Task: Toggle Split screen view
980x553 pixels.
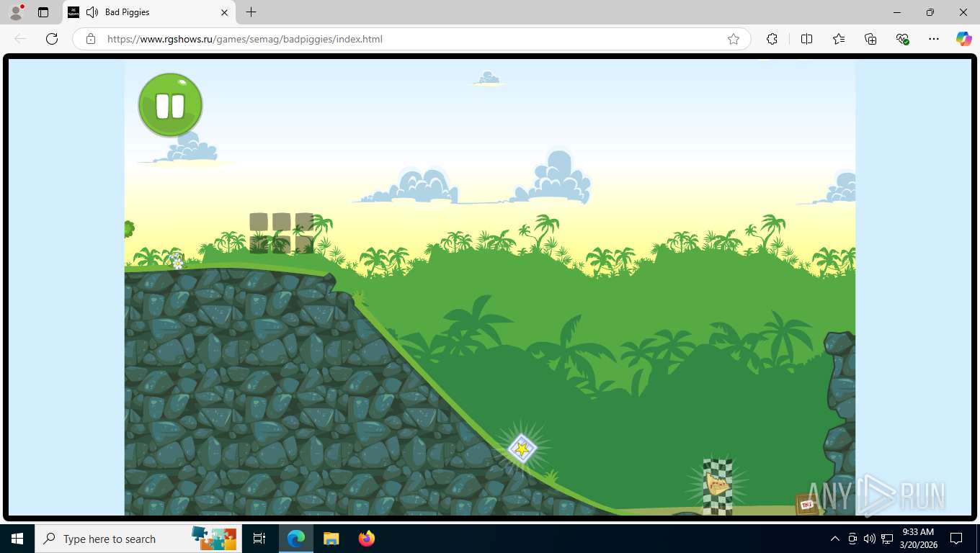Action: [x=806, y=39]
